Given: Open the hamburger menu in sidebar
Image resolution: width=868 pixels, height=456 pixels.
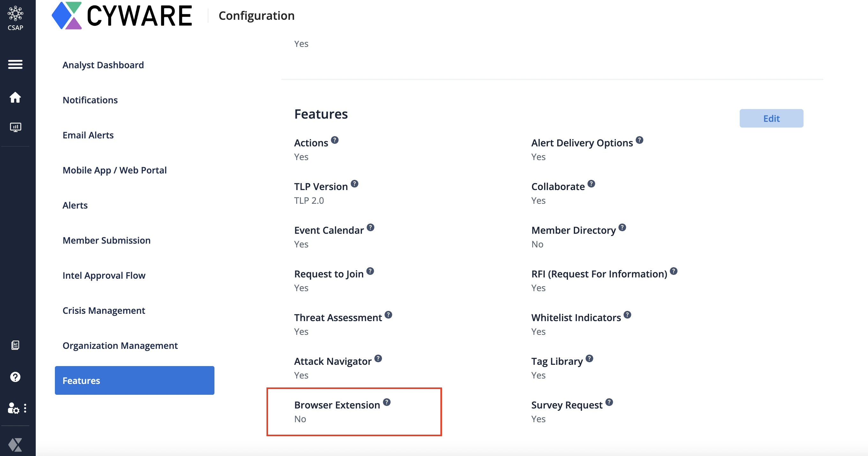Looking at the screenshot, I should (x=15, y=64).
